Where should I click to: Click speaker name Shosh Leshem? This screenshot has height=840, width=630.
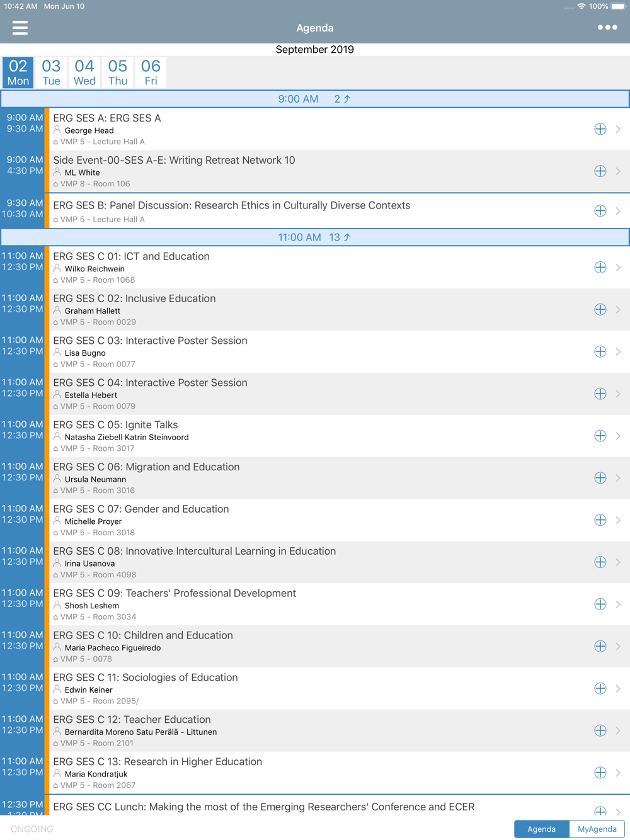pyautogui.click(x=92, y=606)
